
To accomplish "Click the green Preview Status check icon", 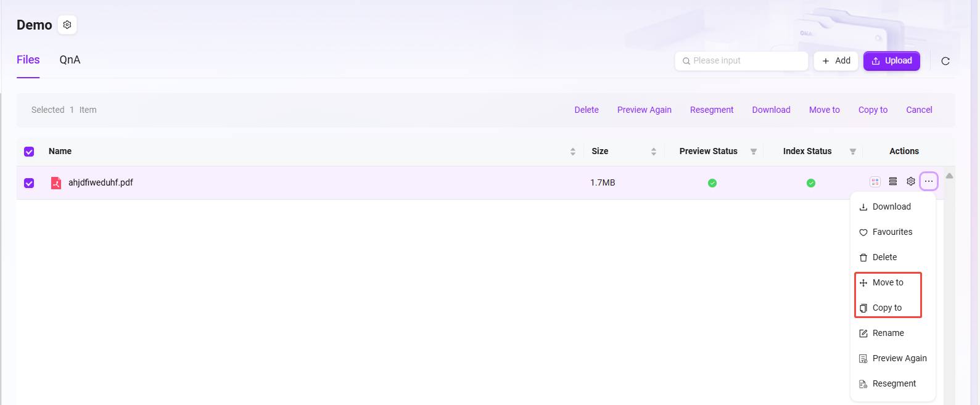I will pyautogui.click(x=712, y=183).
